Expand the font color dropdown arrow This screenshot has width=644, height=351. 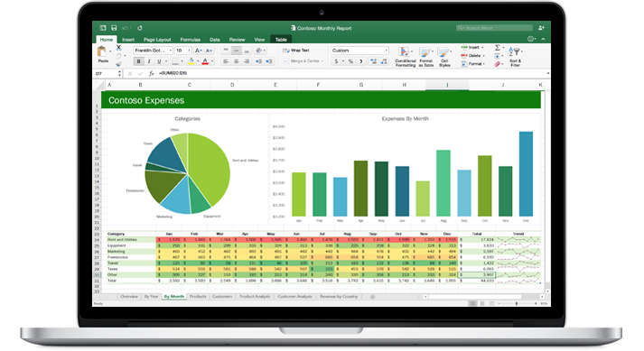pos(212,61)
